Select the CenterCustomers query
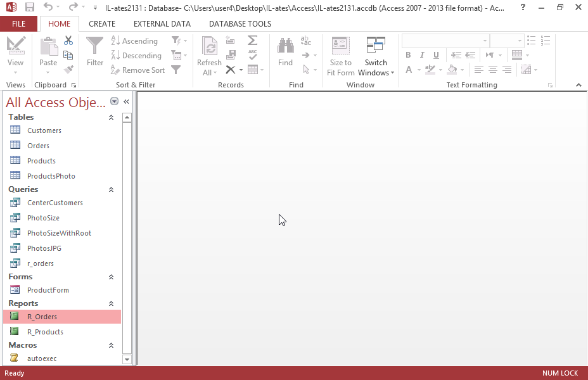This screenshot has width=588, height=380. pos(62,203)
